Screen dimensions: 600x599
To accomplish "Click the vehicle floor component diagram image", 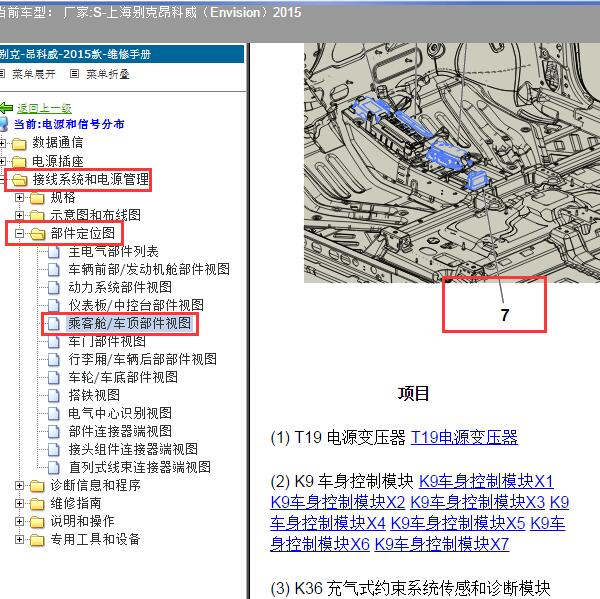I will [x=452, y=163].
